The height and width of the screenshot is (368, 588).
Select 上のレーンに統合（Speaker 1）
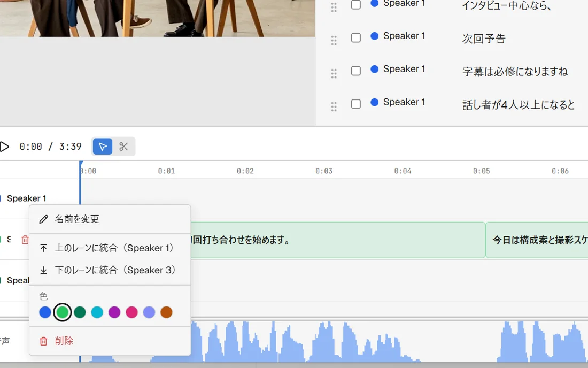point(110,248)
